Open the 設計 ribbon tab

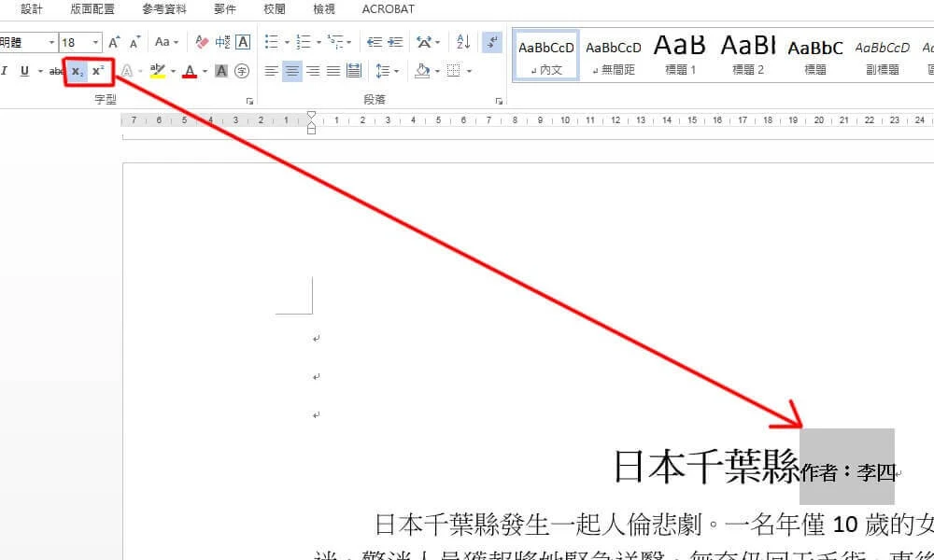coord(32,9)
